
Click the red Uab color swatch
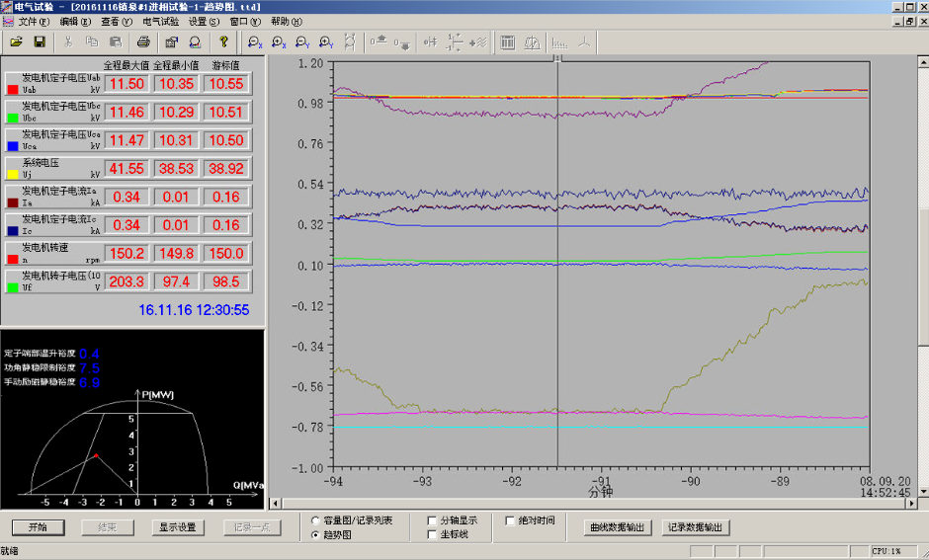coord(13,89)
